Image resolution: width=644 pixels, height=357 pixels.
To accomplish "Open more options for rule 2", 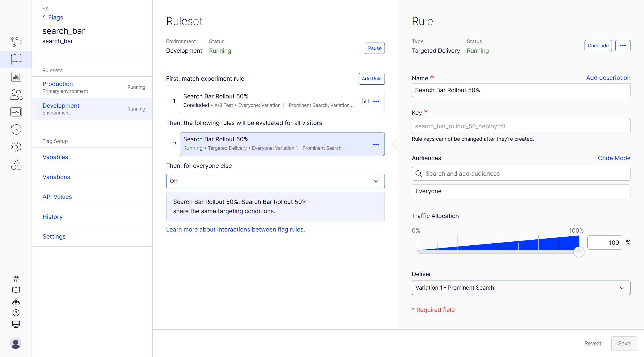I will (x=376, y=144).
